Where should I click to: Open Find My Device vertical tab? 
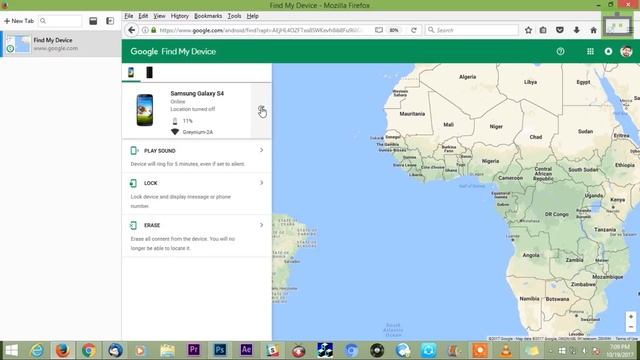point(61,44)
